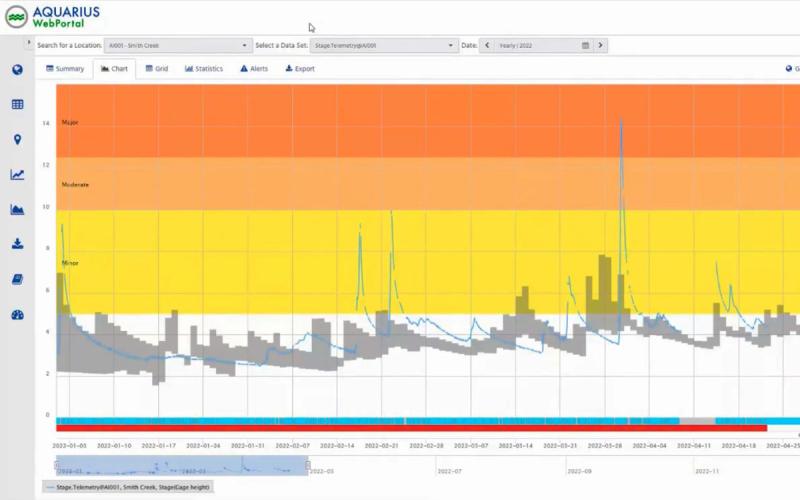This screenshot has height=500, width=800.
Task: Switch to the Grid tab
Action: (157, 69)
